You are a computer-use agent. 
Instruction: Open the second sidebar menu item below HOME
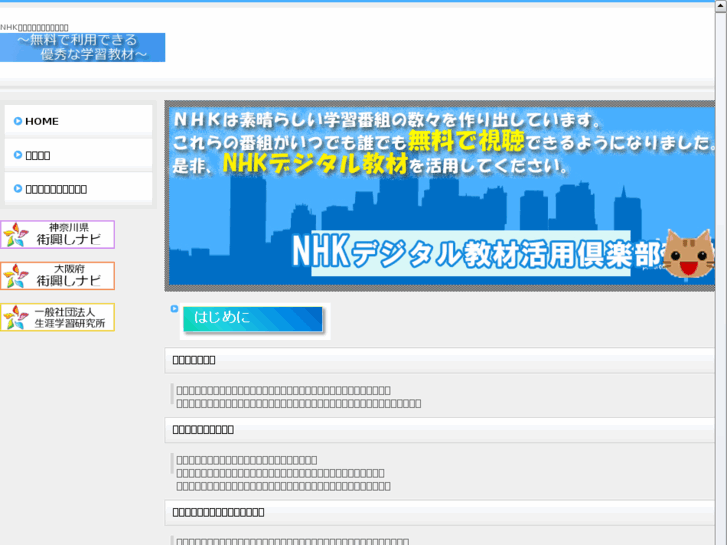[78, 155]
